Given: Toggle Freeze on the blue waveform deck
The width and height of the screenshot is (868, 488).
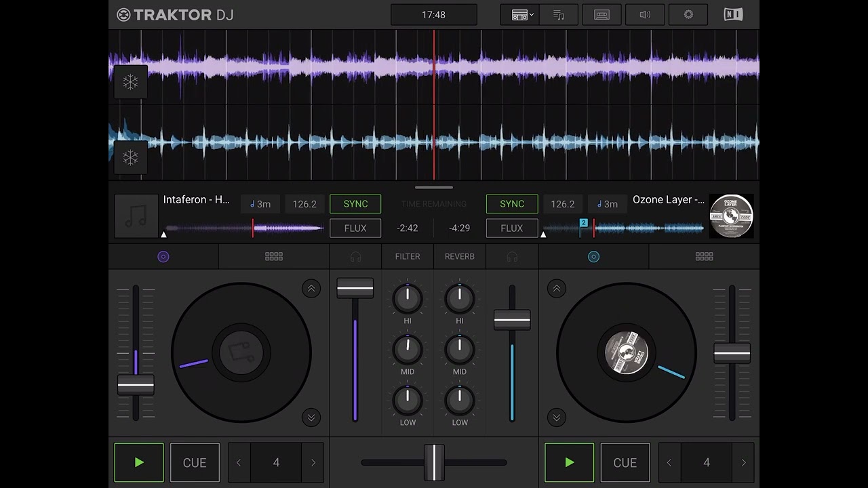Looking at the screenshot, I should click(130, 157).
